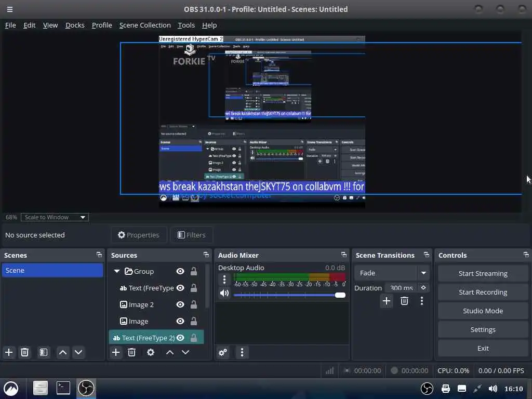The width and height of the screenshot is (532, 399).
Task: Move scene up arrow in Scenes panel
Action: click(63, 352)
